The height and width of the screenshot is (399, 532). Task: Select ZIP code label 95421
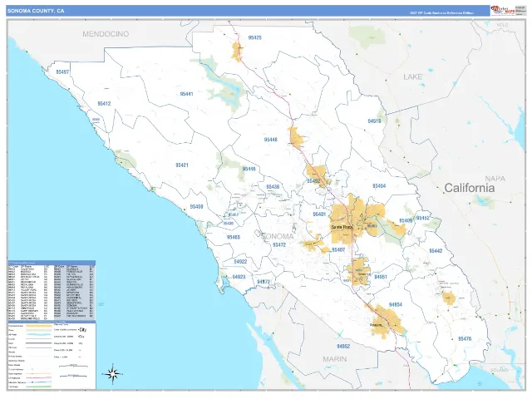[x=182, y=165]
